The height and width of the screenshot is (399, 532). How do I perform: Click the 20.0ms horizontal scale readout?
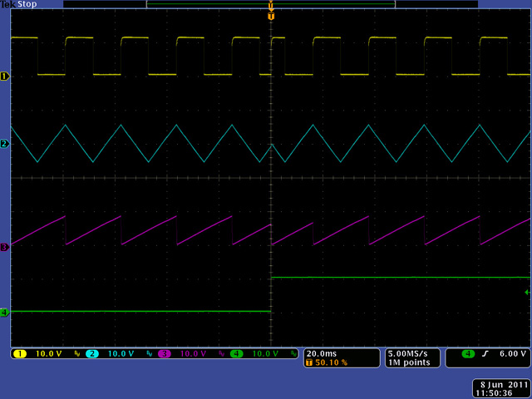click(322, 353)
